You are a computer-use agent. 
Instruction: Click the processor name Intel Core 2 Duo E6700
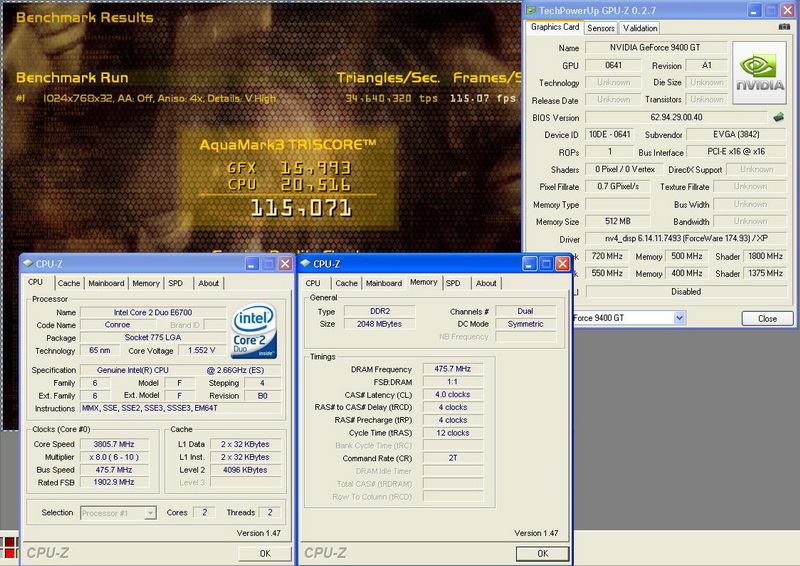[153, 312]
